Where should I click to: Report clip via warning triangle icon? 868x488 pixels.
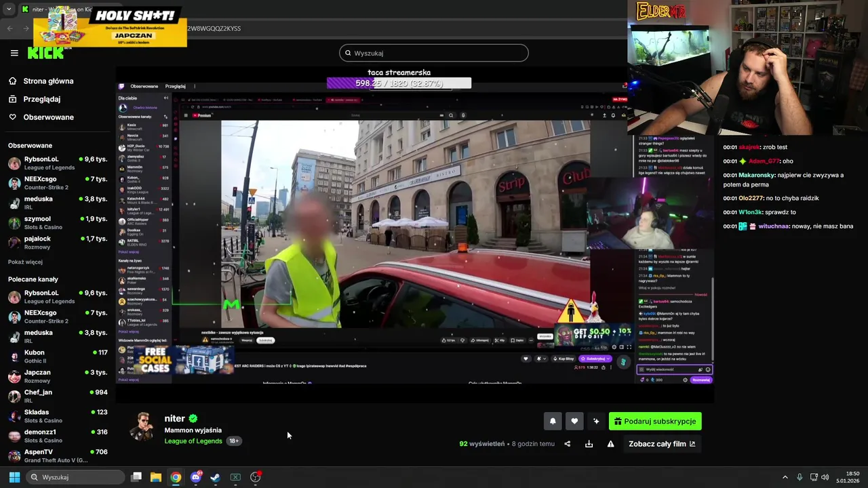point(610,444)
